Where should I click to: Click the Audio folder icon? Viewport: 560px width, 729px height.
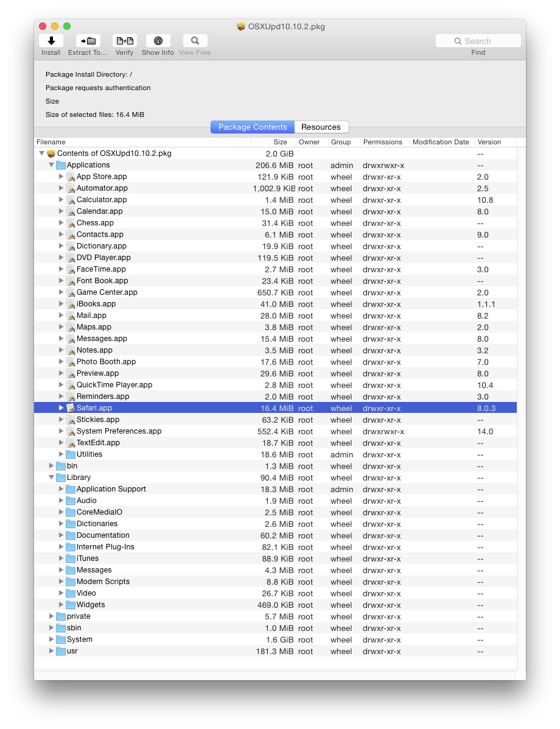click(71, 501)
